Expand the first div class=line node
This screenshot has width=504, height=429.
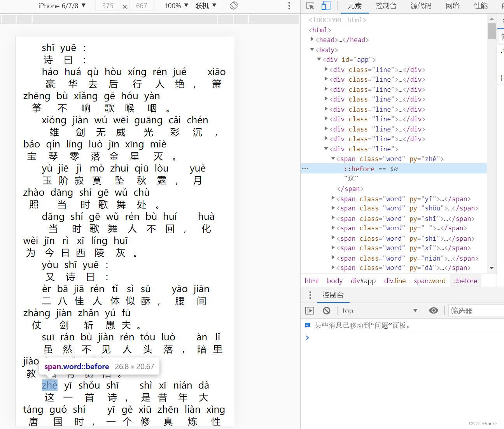(326, 69)
